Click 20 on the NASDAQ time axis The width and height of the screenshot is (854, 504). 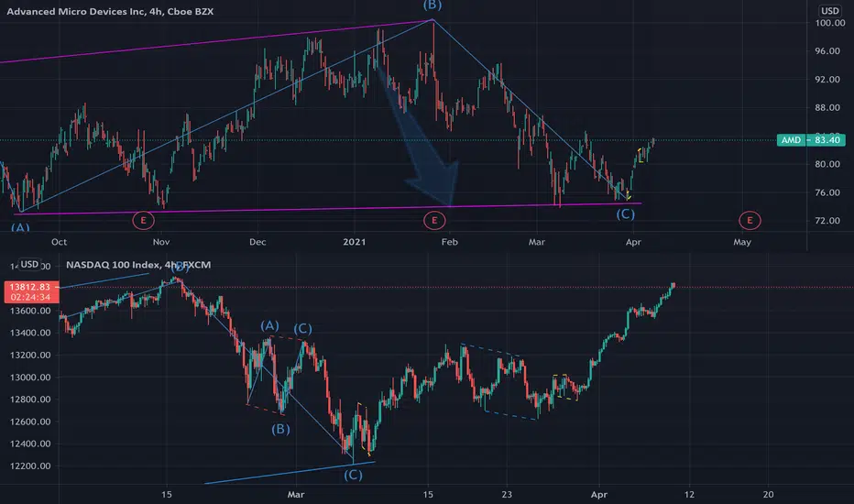point(768,495)
